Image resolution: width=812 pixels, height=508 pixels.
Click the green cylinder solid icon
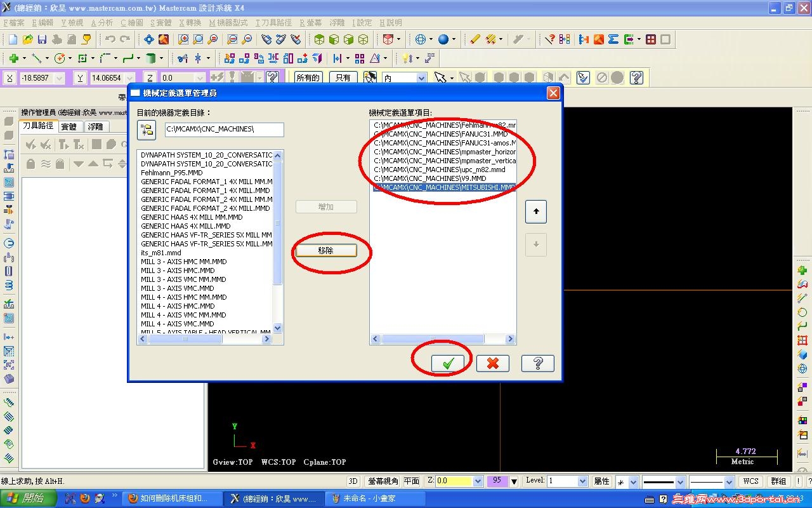pos(151,58)
